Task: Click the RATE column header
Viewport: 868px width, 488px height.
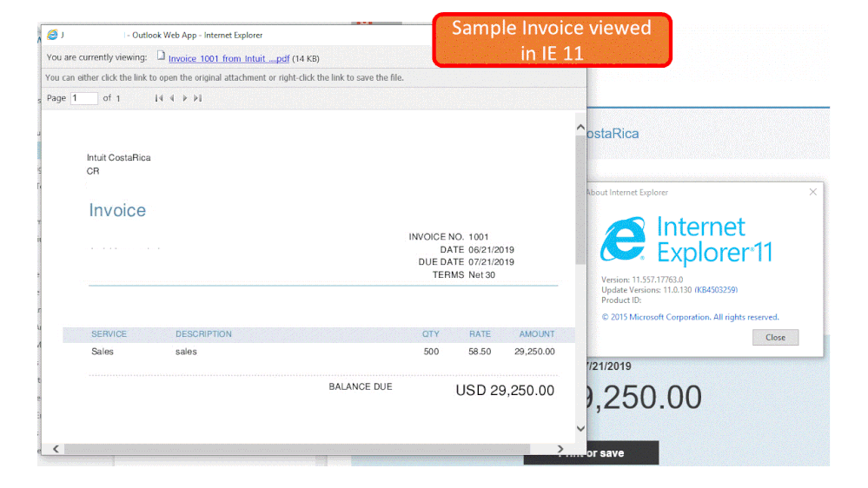Action: [x=480, y=334]
